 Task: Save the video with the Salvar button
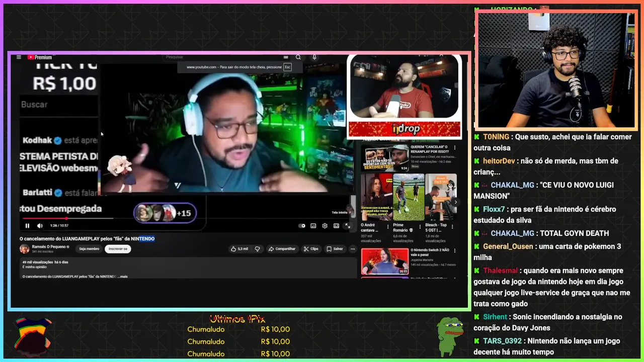coord(335,249)
